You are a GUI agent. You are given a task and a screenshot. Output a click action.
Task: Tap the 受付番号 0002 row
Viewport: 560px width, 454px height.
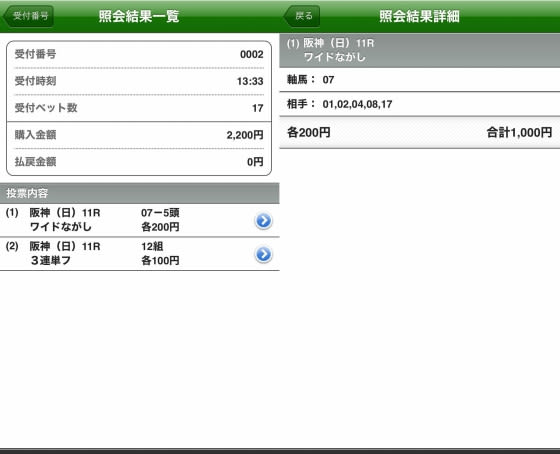(139, 54)
